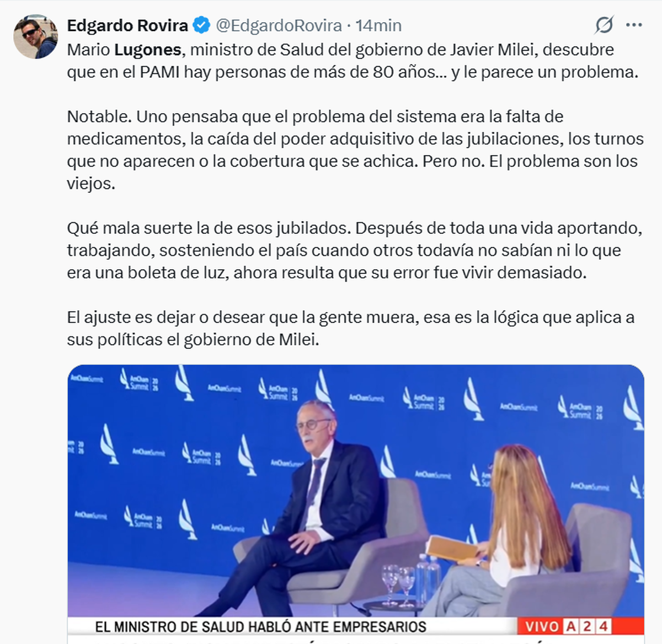Screen dimensions: 662x644
Task: Open the three-dot more options menu
Action: (634, 25)
